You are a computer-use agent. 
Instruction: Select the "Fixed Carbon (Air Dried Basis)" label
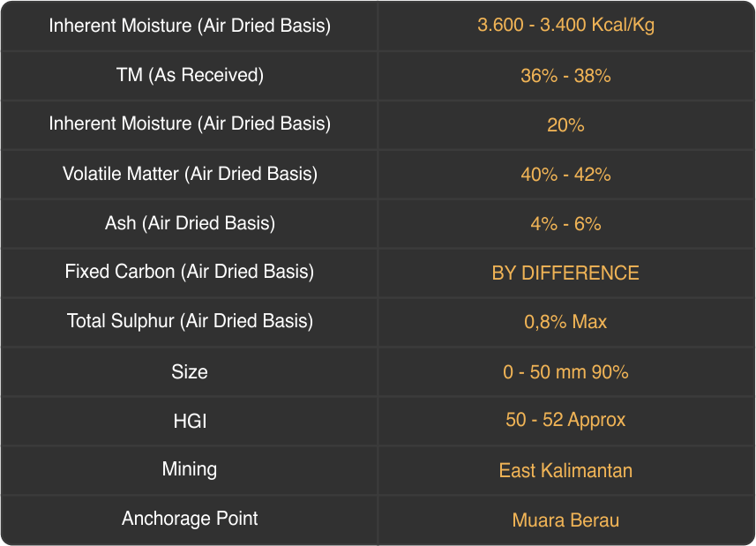tap(190, 273)
